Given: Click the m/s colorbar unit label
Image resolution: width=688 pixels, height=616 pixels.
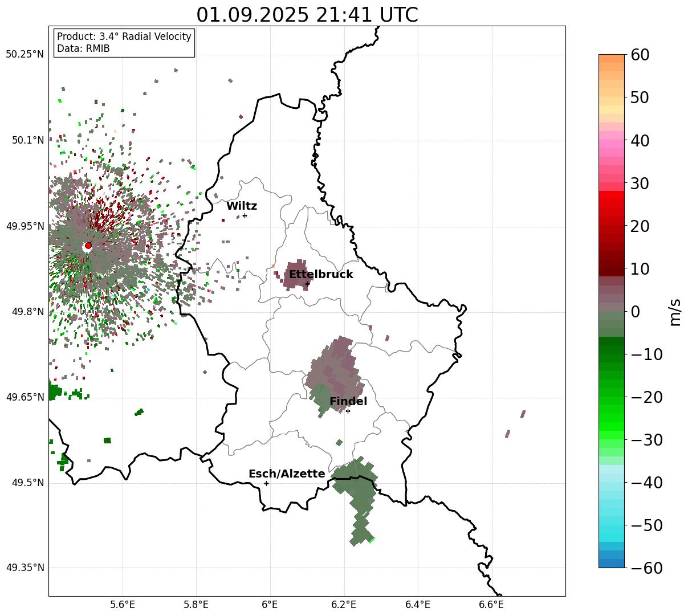Looking at the screenshot, I should click(x=675, y=311).
